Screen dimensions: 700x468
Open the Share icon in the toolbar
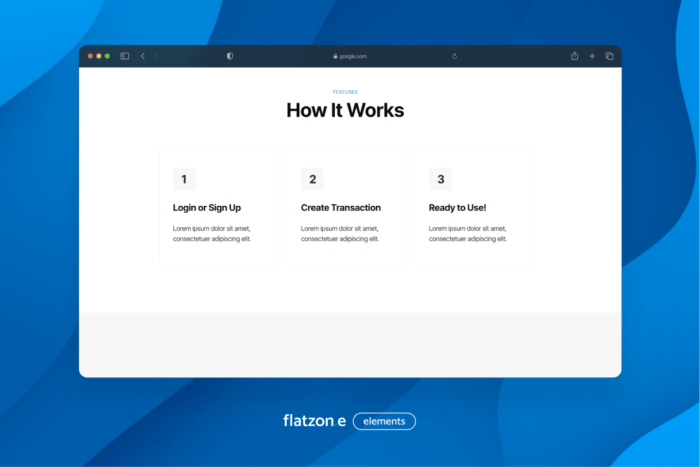[x=575, y=56]
